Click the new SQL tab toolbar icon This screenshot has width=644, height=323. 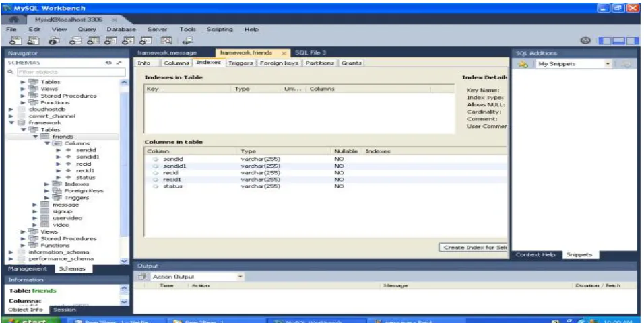15,40
